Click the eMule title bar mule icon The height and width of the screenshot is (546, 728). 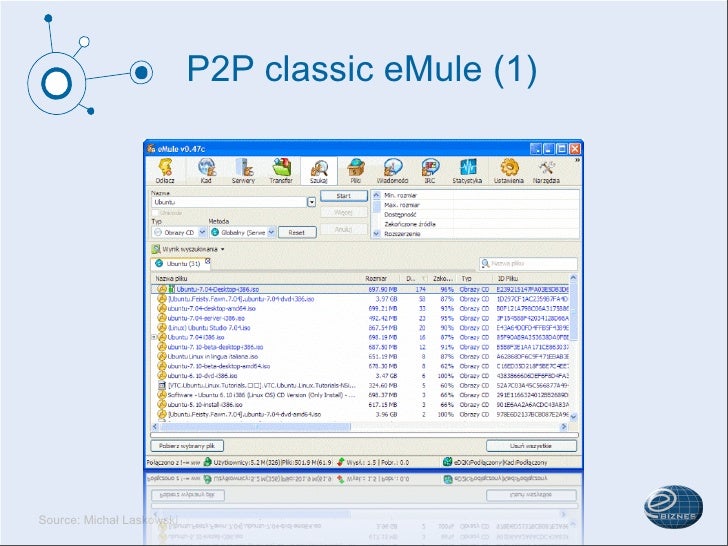(x=151, y=149)
